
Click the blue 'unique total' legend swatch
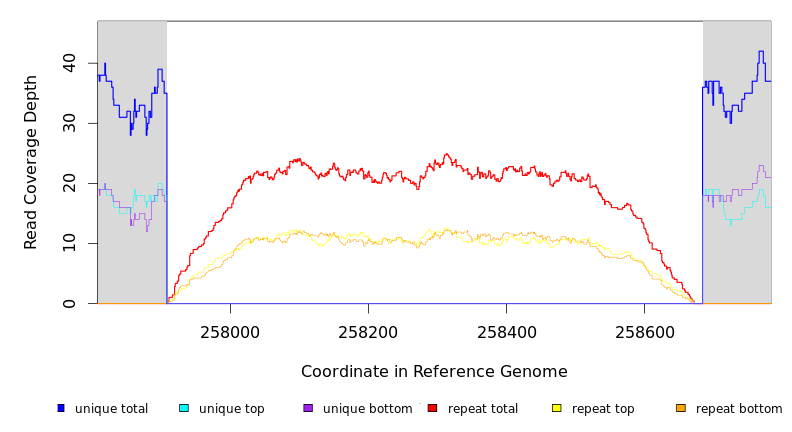coord(61,408)
